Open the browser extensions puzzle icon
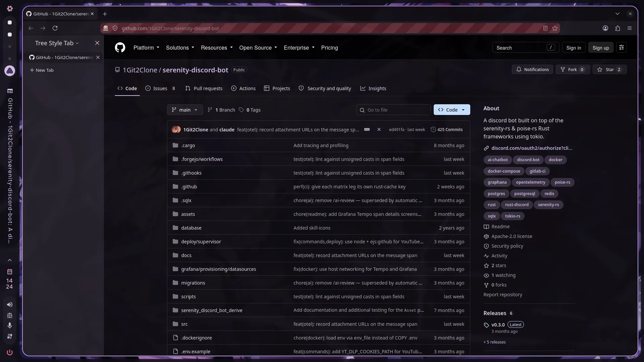This screenshot has height=362, width=644. tap(618, 28)
